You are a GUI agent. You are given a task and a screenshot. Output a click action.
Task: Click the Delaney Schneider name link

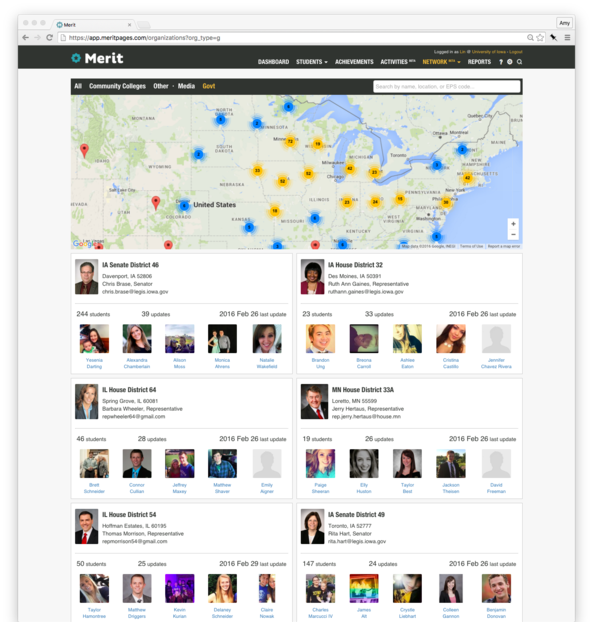(x=222, y=613)
